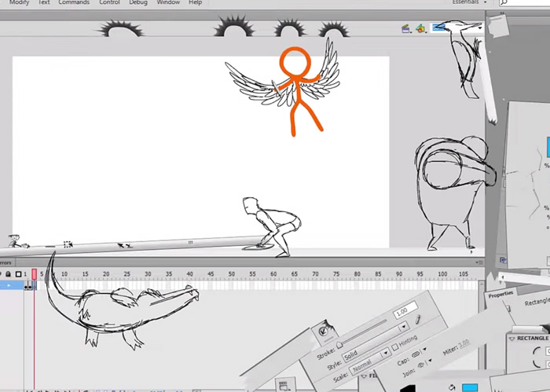This screenshot has height=392, width=550.
Task: Open the Help menu
Action: (196, 2)
